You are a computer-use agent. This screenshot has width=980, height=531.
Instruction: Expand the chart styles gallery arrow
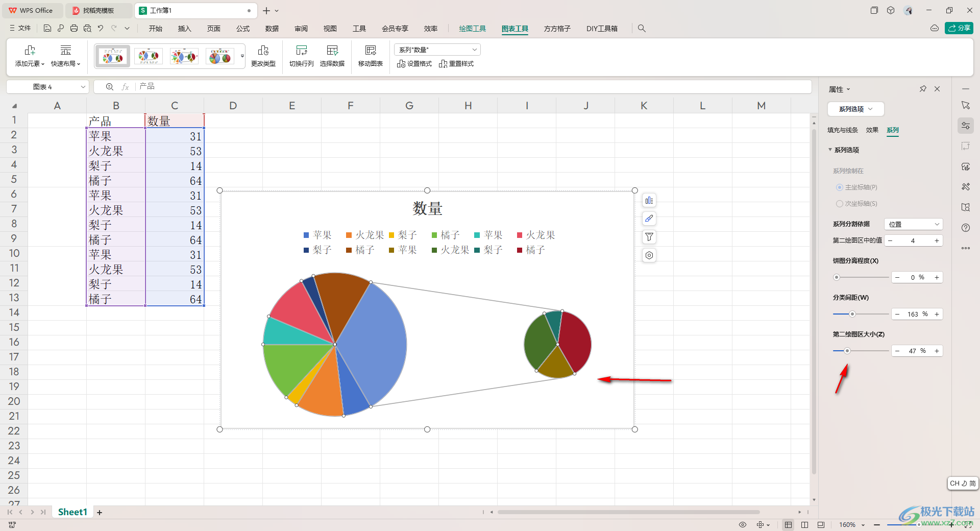(242, 56)
